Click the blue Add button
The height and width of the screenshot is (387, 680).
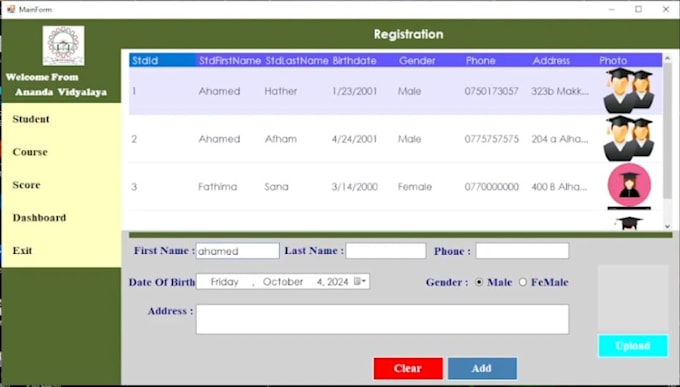tap(482, 368)
